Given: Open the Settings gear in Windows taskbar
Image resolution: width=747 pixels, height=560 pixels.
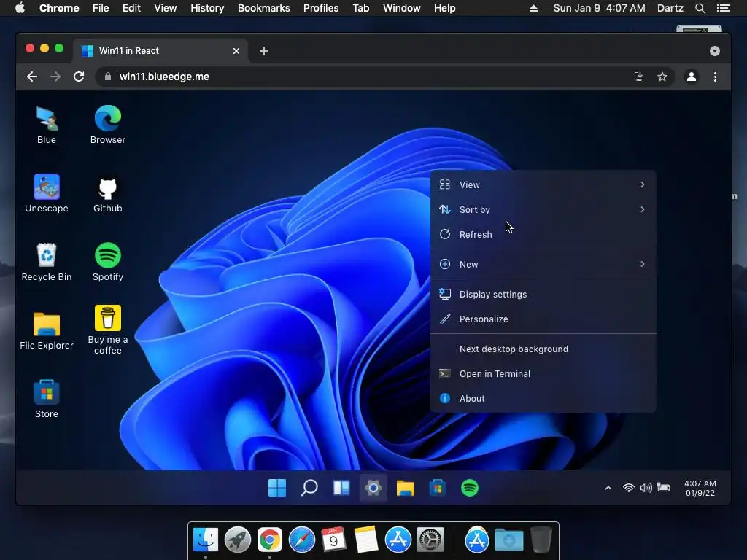Looking at the screenshot, I should pyautogui.click(x=373, y=488).
